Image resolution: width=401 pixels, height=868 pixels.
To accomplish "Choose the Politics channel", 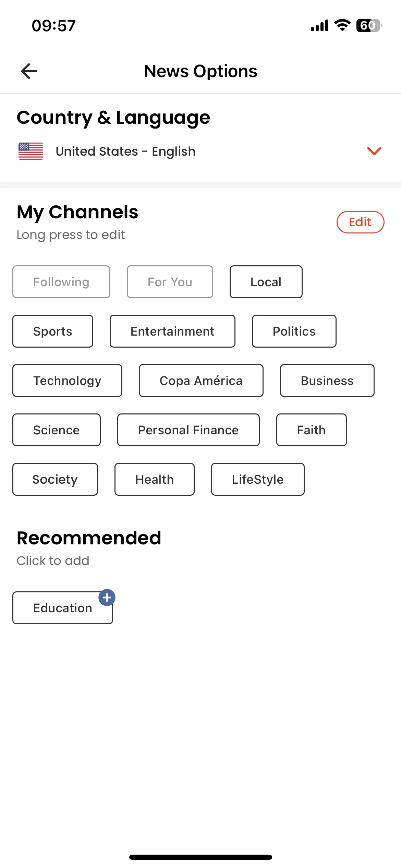I will click(294, 331).
